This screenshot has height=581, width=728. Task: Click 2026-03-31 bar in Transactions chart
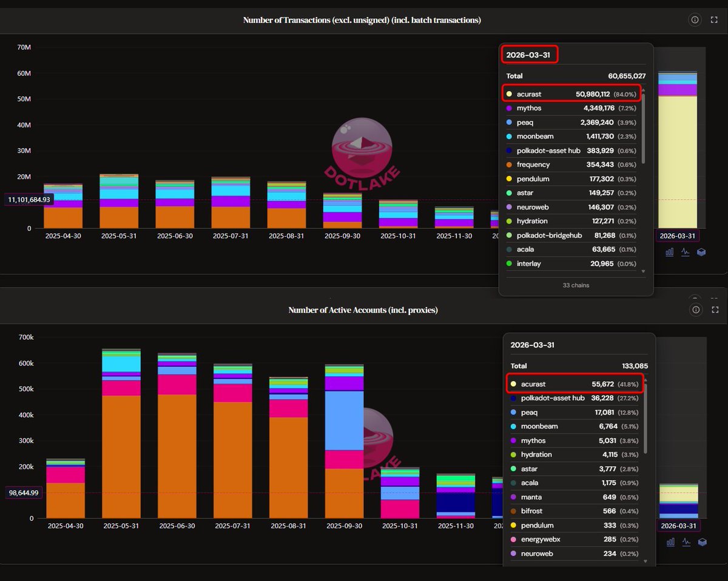(x=678, y=150)
